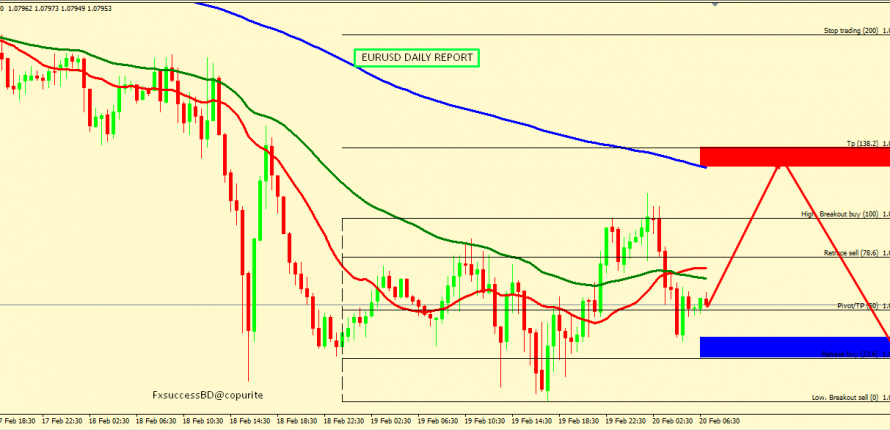Click the Low Breakout sell (0) label
890x430 pixels.
846,397
